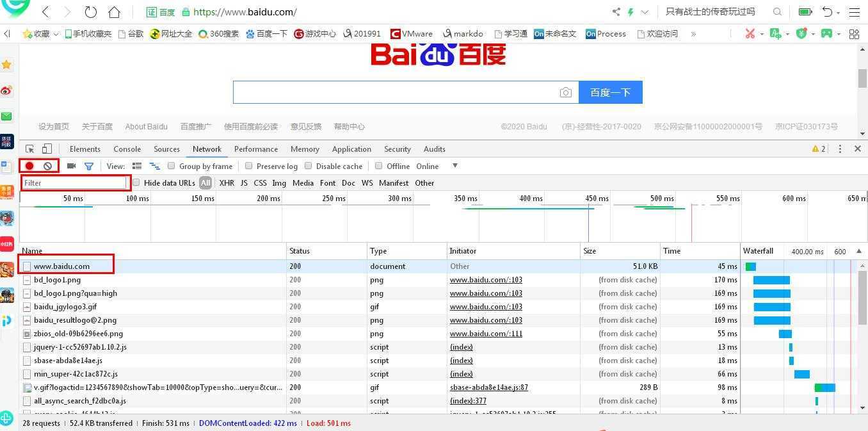
Task: Switch to the Elements tab
Action: 85,149
